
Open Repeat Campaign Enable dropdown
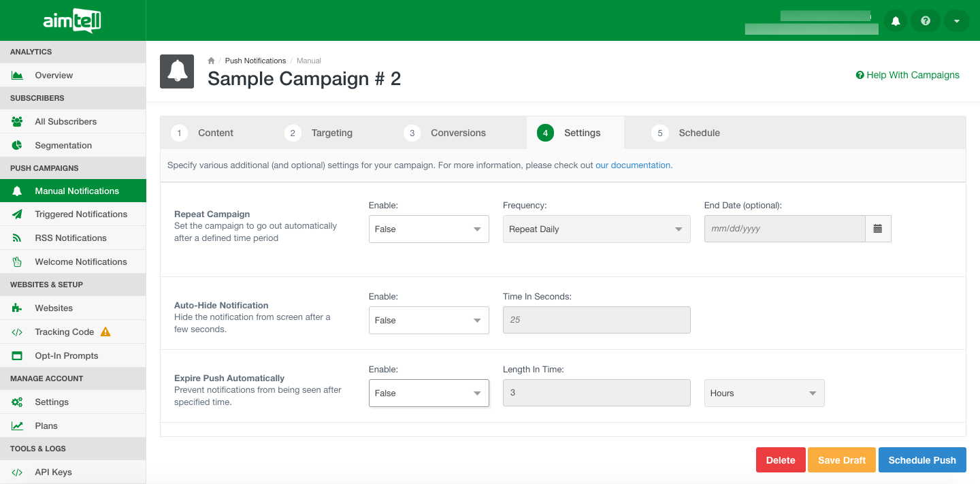tap(429, 229)
